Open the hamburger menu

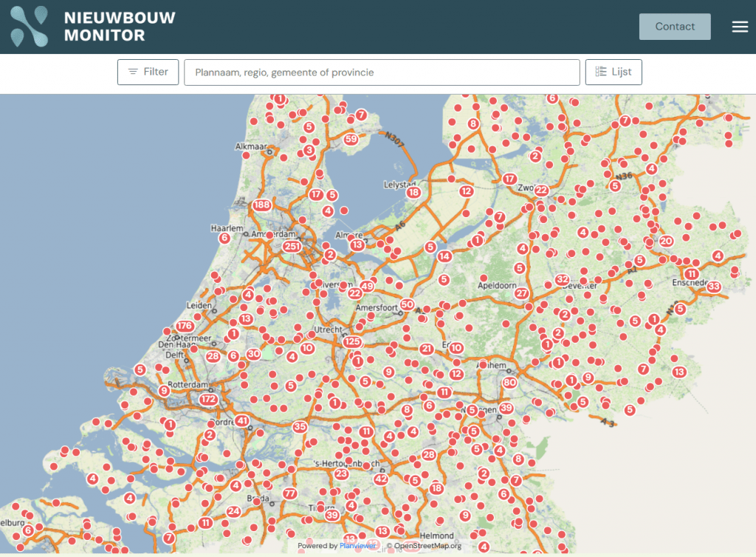(x=740, y=27)
